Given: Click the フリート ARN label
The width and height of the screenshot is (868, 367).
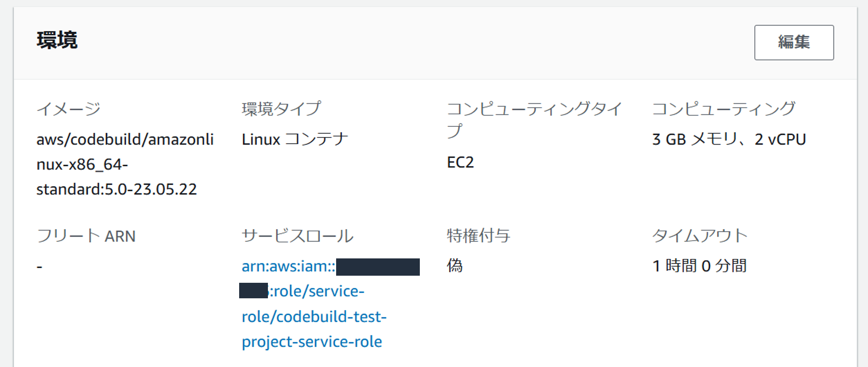Looking at the screenshot, I should [x=85, y=236].
